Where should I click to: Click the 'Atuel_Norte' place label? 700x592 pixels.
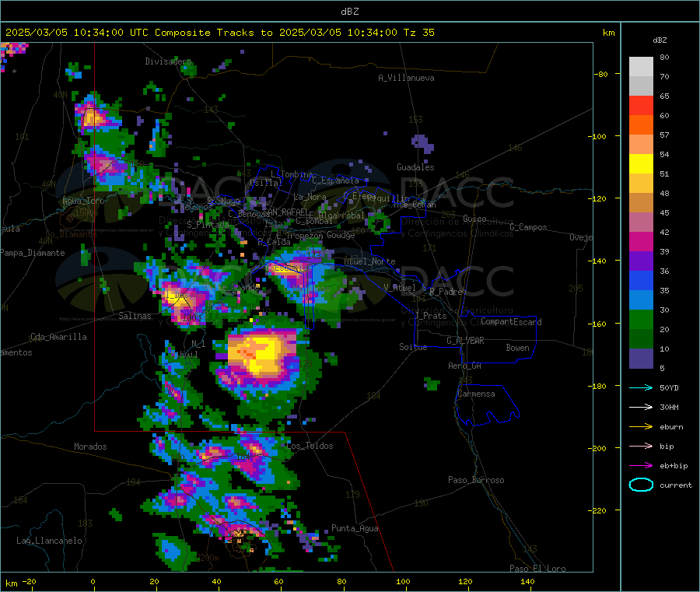coord(369,261)
